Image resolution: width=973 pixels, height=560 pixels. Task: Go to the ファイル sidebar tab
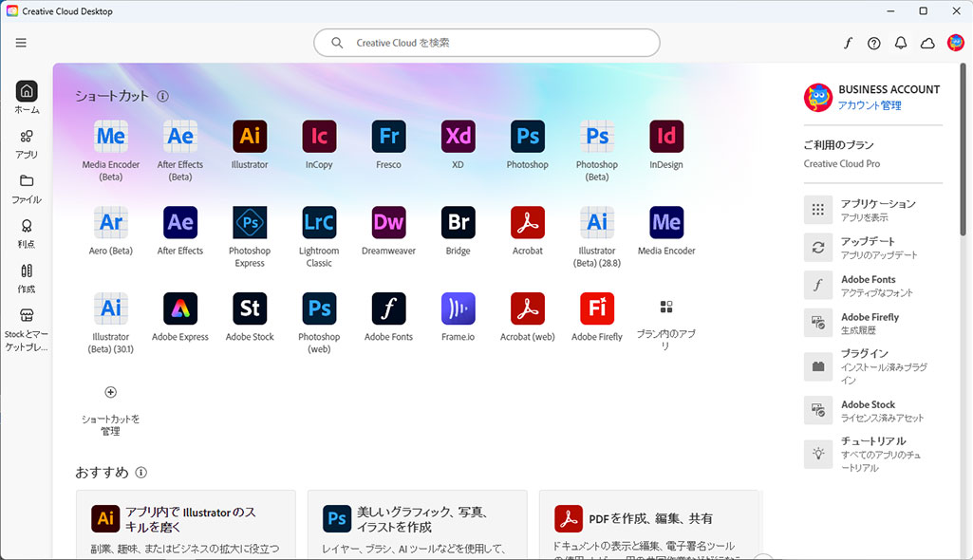(x=27, y=188)
